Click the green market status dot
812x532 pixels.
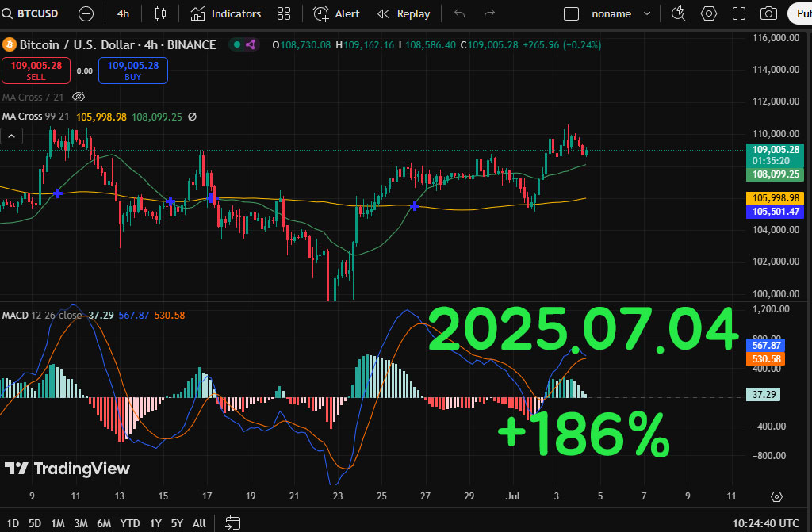237,44
